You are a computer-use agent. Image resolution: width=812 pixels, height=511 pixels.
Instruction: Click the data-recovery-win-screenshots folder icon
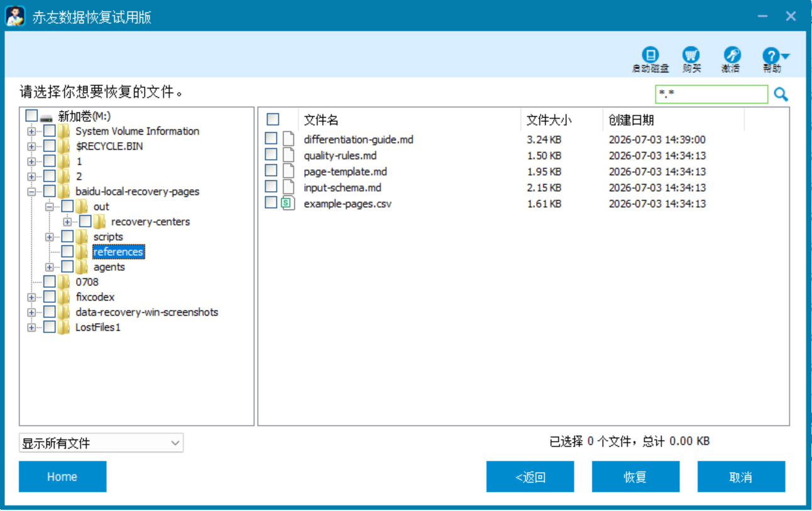pyautogui.click(x=63, y=312)
